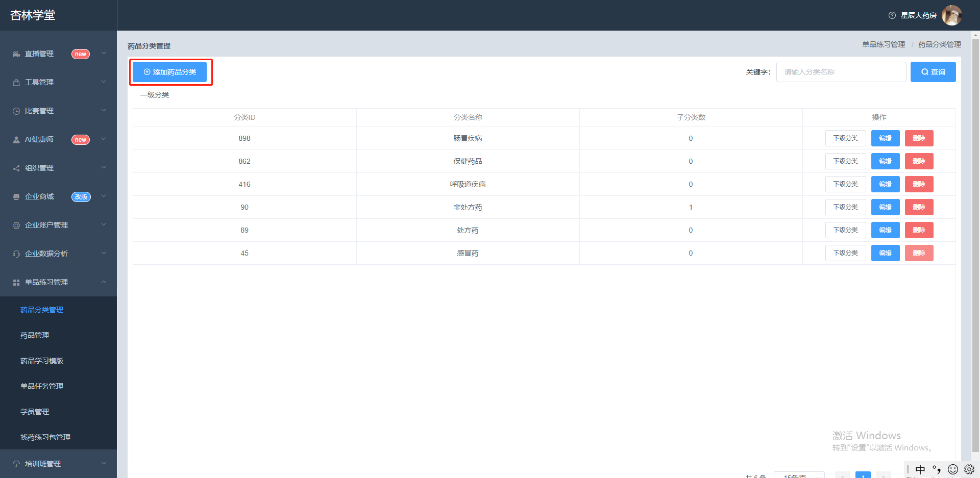Viewport: 980px width, 478px height.
Task: Delete the 感冒药 category row
Action: point(919,253)
